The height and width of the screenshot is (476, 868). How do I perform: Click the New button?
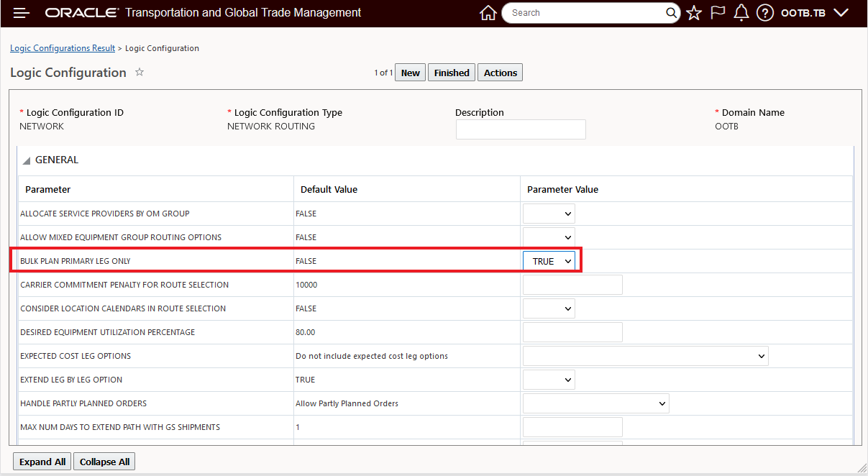(410, 73)
